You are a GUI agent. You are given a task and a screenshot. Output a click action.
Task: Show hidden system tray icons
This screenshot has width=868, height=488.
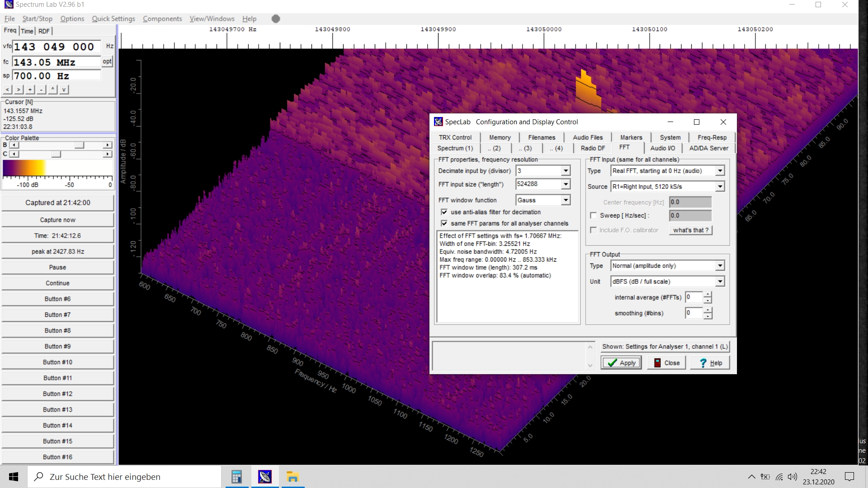point(751,477)
